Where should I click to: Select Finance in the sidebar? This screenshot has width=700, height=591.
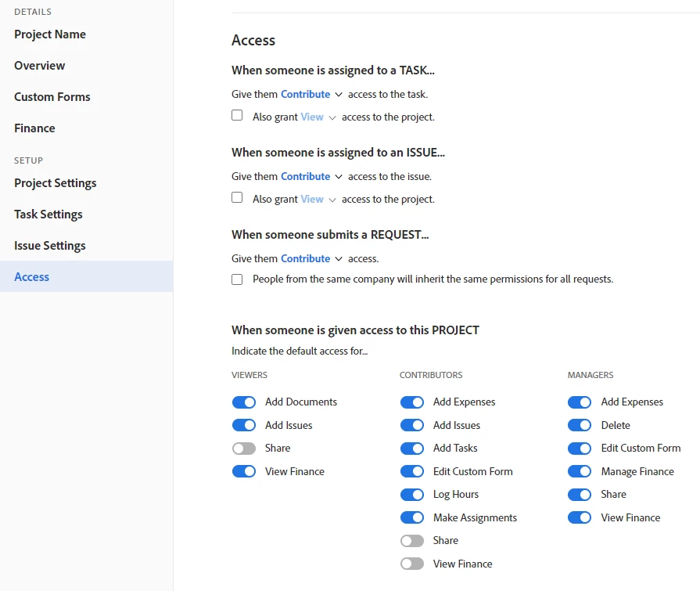point(34,128)
